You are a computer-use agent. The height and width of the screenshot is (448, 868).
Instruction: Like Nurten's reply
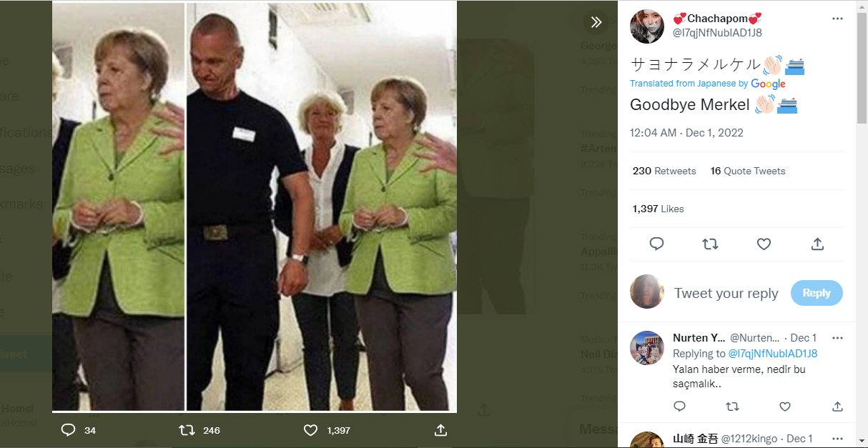[x=785, y=407]
